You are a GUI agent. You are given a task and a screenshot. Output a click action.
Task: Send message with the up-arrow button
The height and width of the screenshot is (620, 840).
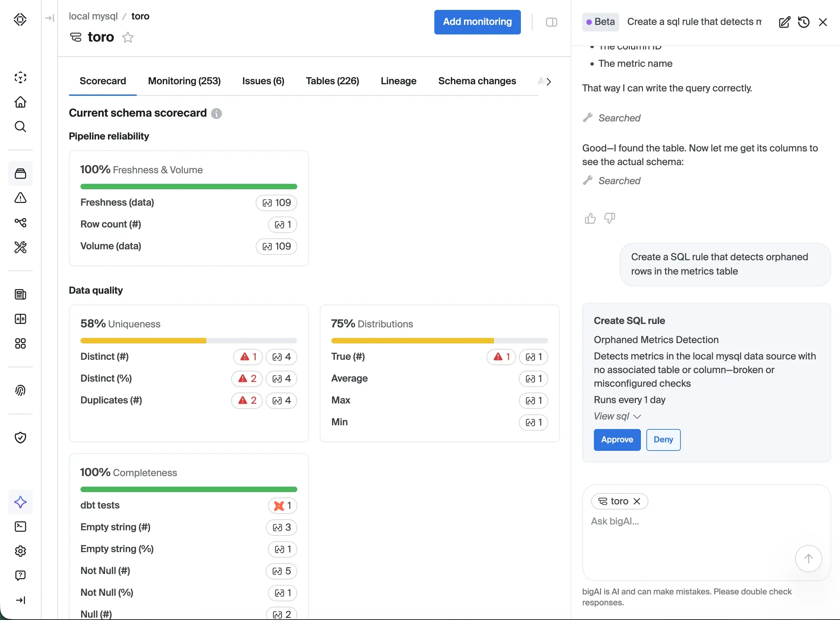pos(809,559)
